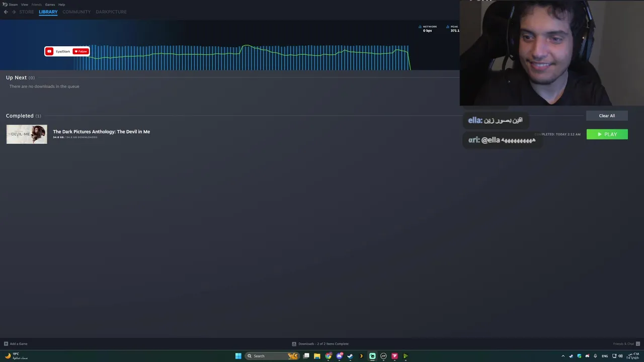Click the Completed section heading
The width and height of the screenshot is (644, 362).
(20, 116)
